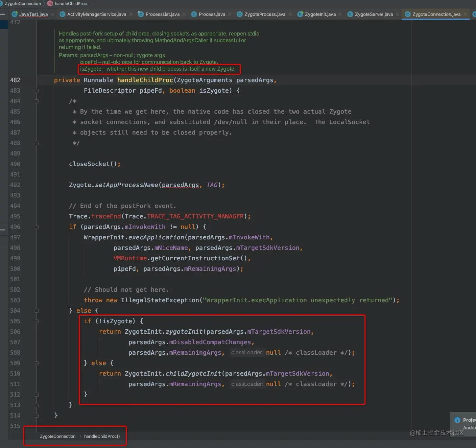Viewport: 476px width, 448px height.
Task: Collapse the comment fold at line 484
Action: pos(37,101)
